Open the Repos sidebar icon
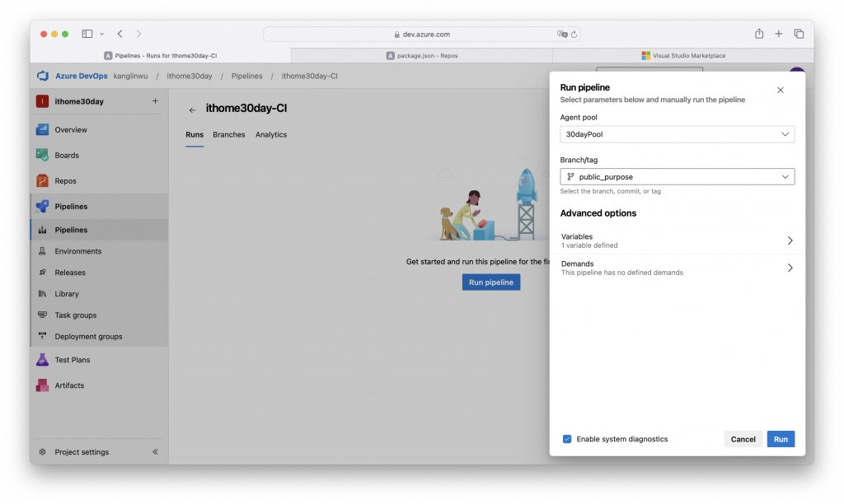The image size is (844, 504). tap(43, 180)
